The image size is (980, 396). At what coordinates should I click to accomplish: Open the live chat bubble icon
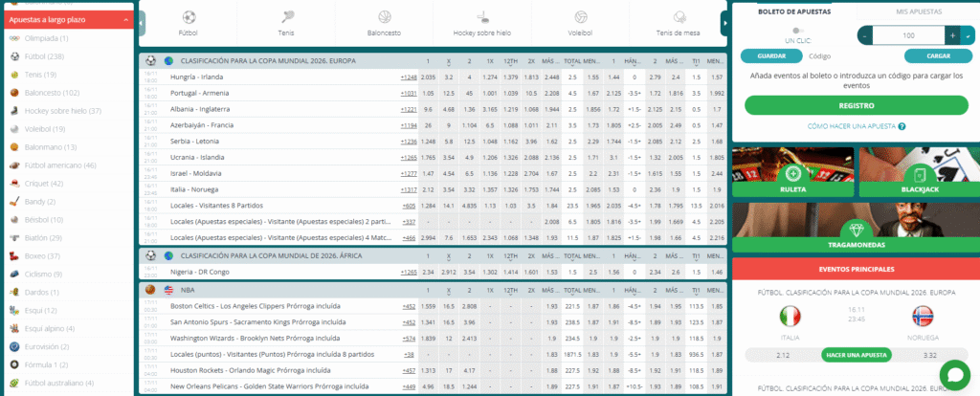pyautogui.click(x=954, y=375)
